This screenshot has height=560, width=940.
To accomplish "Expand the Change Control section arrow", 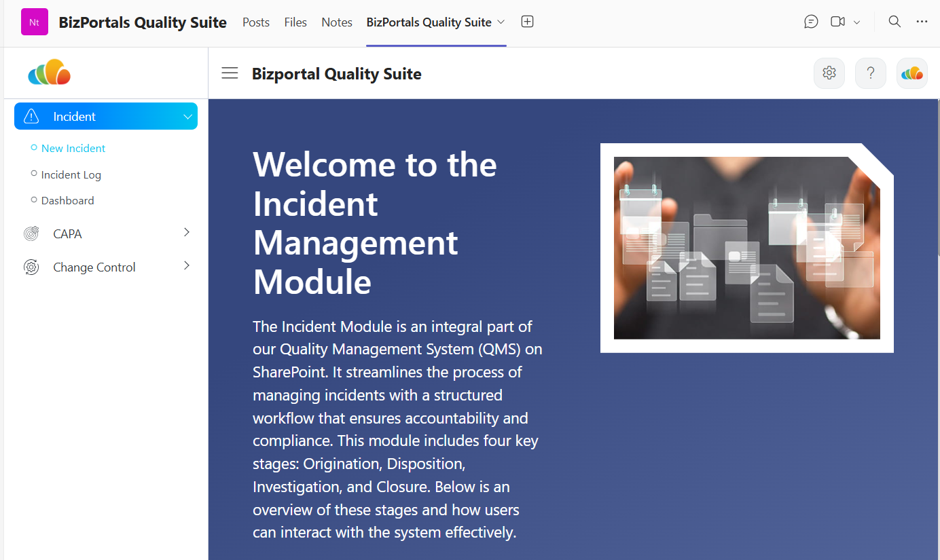I will click(x=187, y=265).
